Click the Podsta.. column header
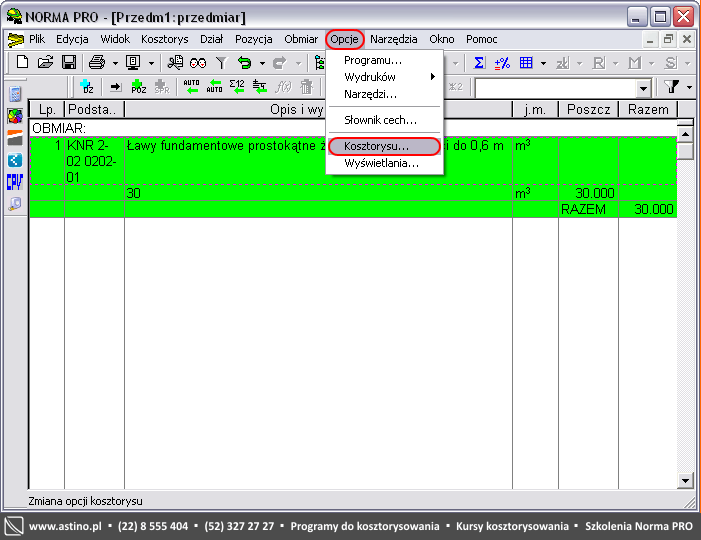This screenshot has height=540, width=701. tap(94, 110)
